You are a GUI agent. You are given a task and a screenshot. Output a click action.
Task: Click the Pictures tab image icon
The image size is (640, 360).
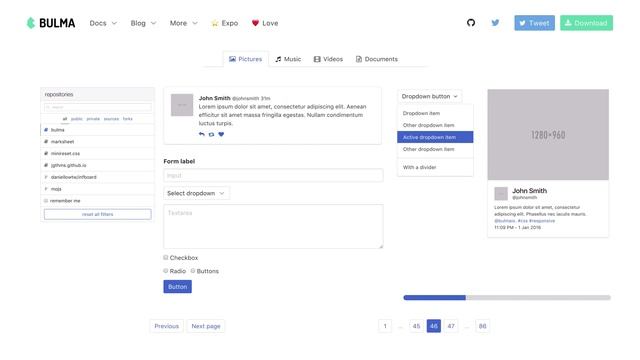tap(232, 59)
